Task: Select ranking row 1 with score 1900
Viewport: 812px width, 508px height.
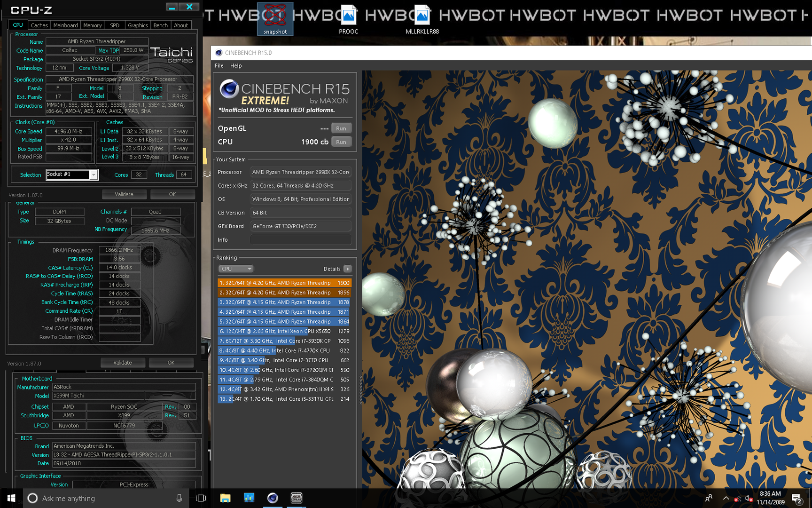Action: (285, 283)
